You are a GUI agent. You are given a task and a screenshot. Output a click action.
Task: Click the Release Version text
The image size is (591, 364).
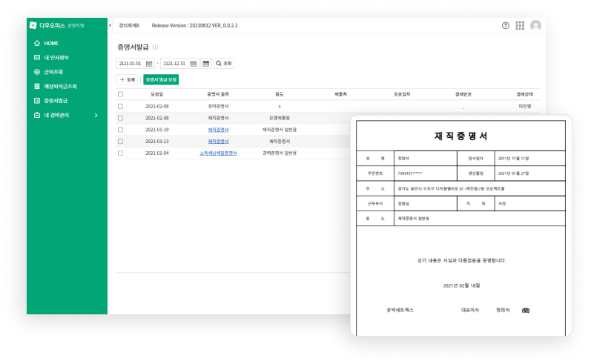click(194, 25)
